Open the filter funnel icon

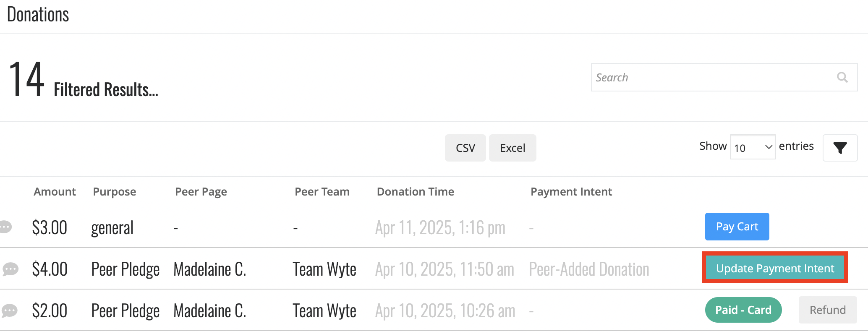840,148
